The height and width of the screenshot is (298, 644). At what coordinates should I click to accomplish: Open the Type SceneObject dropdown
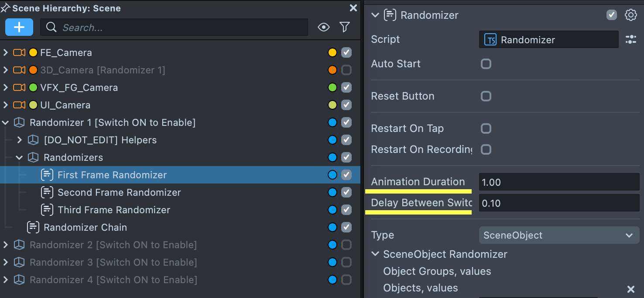[558, 235]
